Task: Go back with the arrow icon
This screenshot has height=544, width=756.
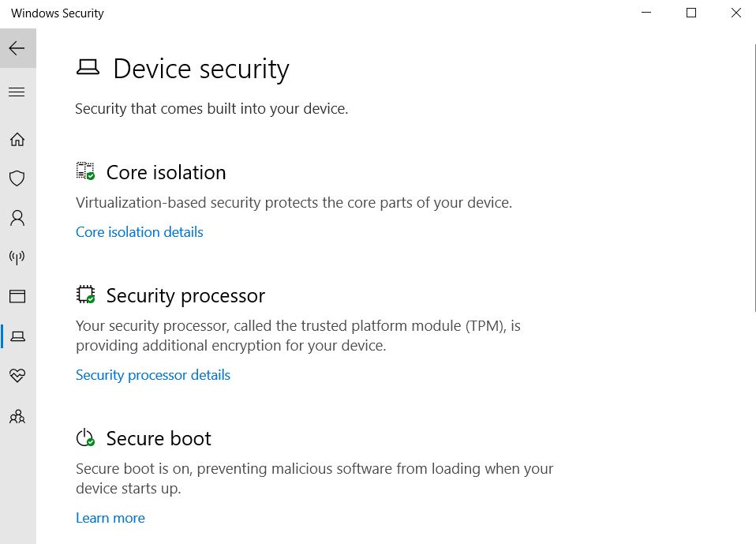Action: click(x=17, y=48)
